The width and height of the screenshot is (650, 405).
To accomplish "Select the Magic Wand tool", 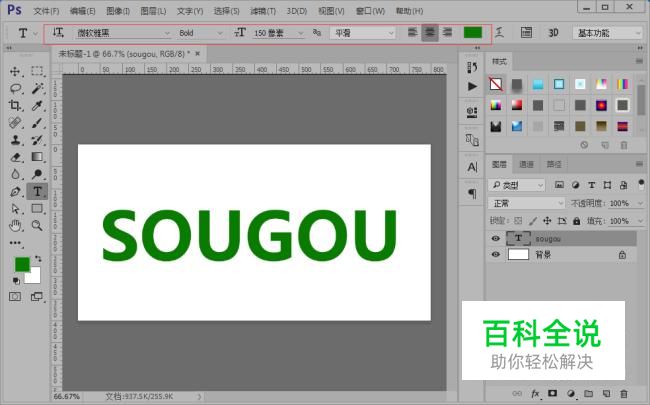I will (37, 88).
